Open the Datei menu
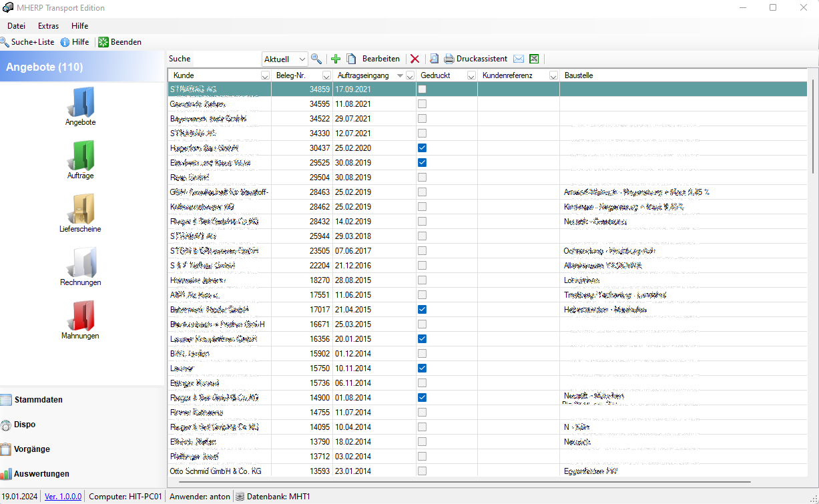 tap(16, 26)
